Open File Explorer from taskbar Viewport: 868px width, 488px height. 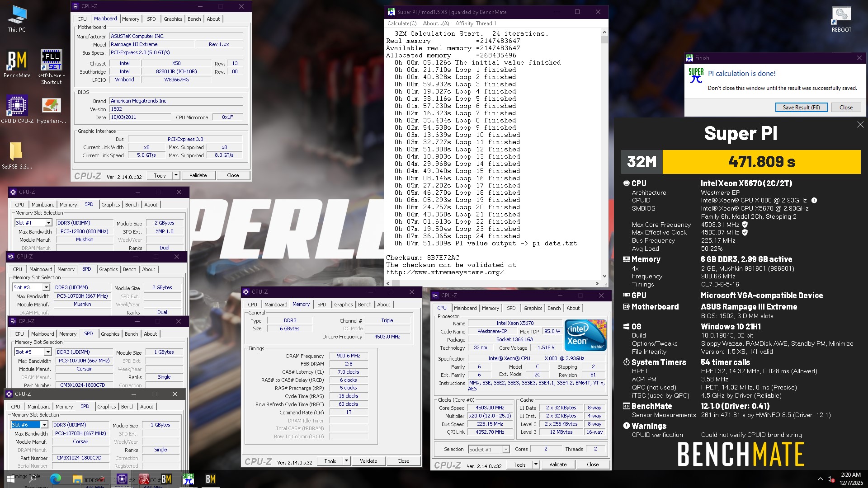click(77, 479)
